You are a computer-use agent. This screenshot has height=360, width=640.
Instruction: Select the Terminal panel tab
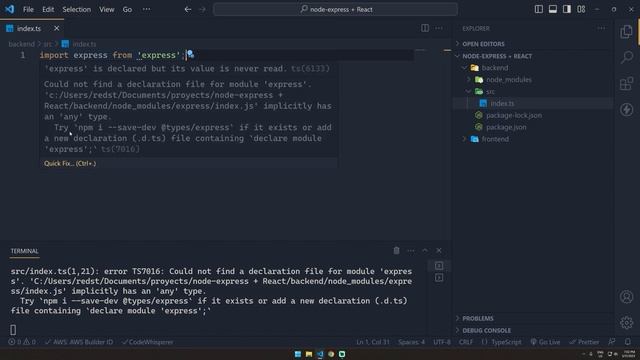[x=24, y=251]
